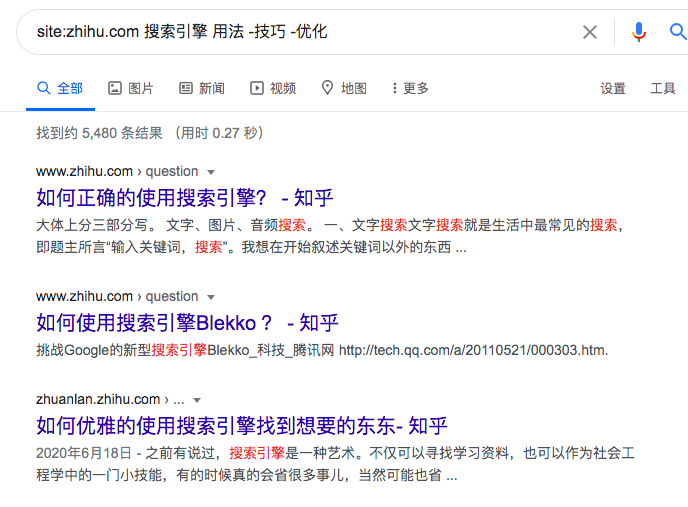Click the tech.qq.com URL in the Blekko snippet
This screenshot has height=507, width=688.
tap(473, 350)
